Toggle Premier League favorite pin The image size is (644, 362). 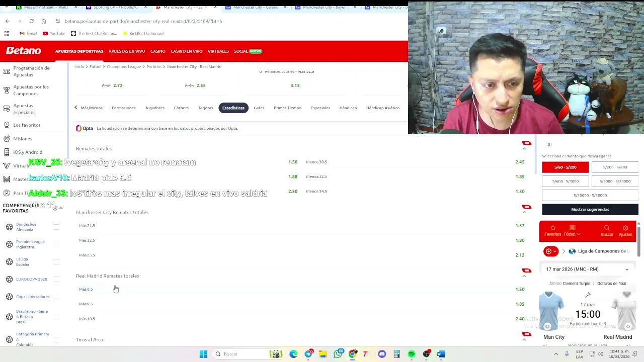[56, 244]
